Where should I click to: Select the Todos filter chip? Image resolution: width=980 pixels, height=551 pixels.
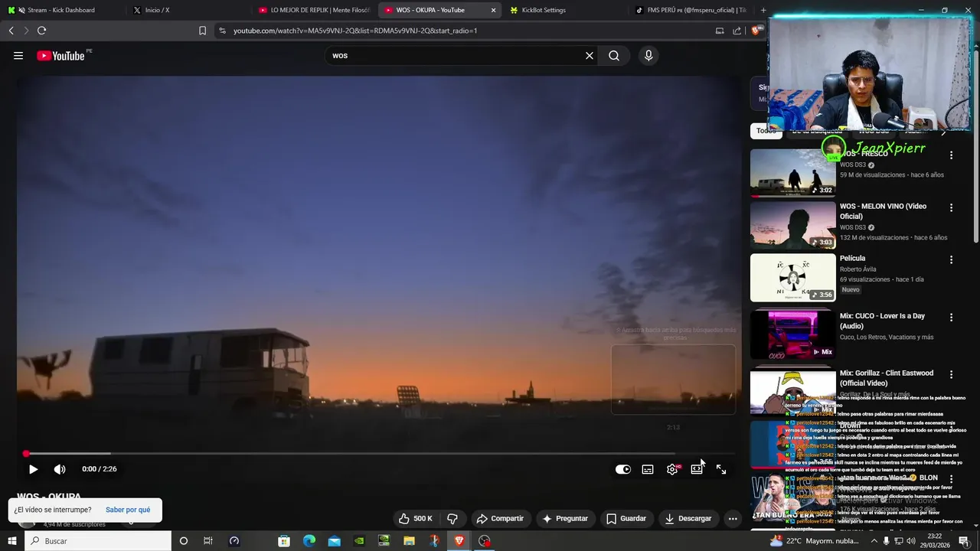[x=766, y=131]
